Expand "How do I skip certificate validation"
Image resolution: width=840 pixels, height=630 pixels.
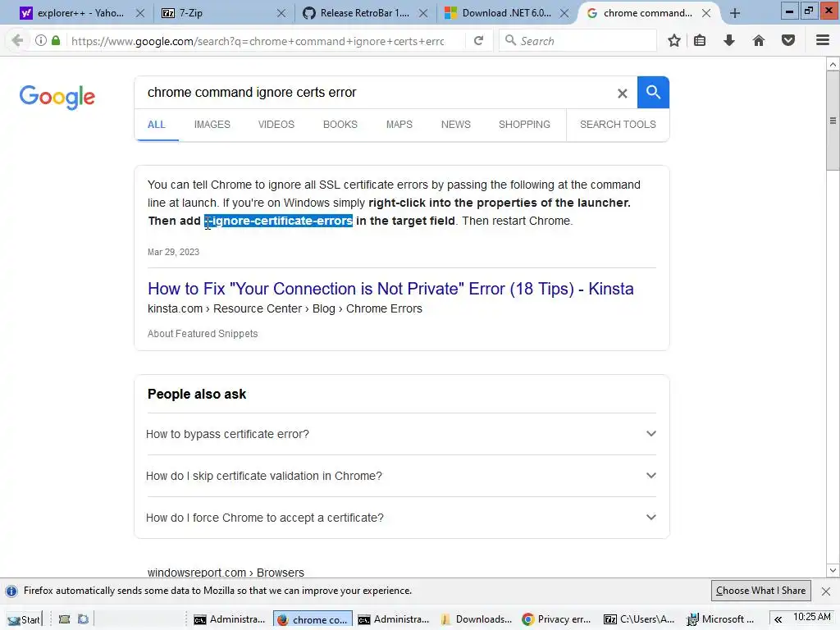tap(400, 476)
